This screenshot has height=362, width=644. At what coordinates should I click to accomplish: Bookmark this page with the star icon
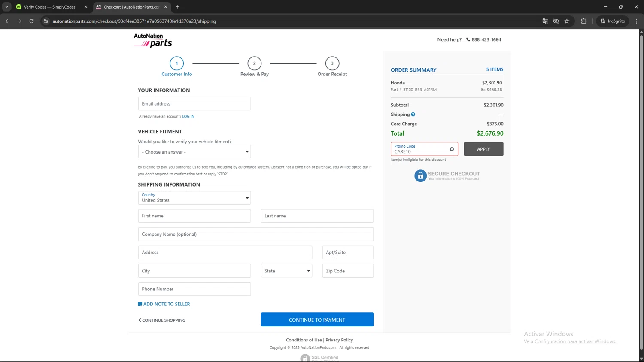pos(567,21)
